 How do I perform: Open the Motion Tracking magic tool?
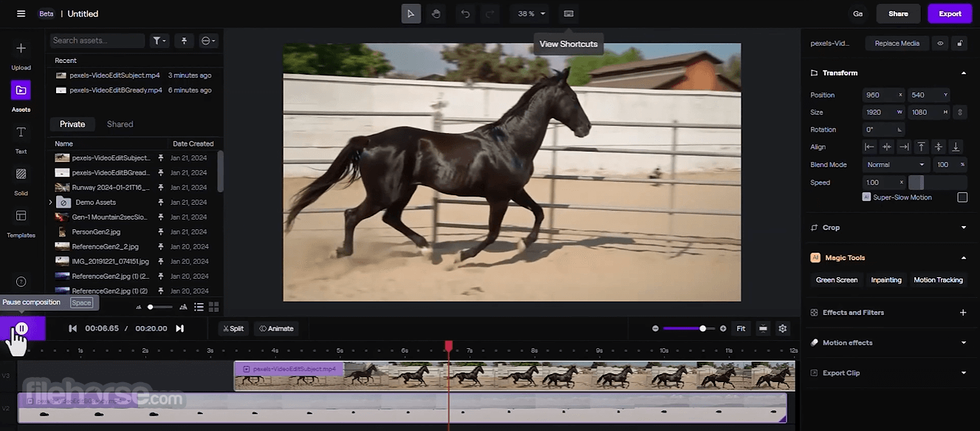pos(938,280)
